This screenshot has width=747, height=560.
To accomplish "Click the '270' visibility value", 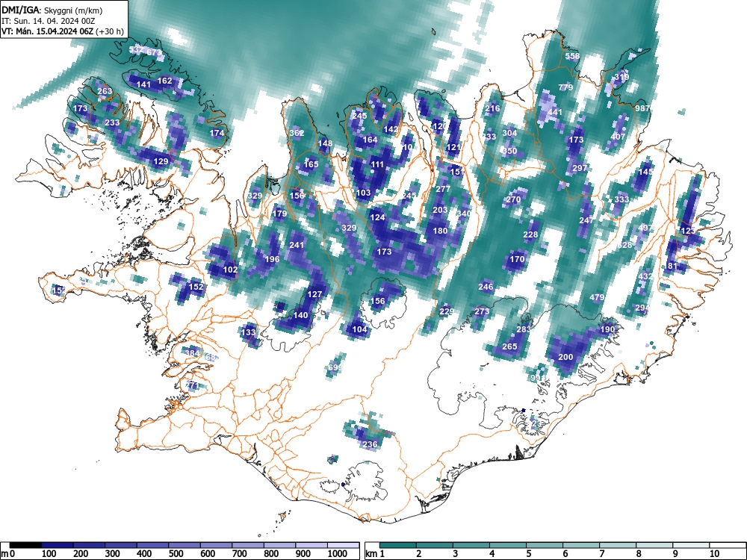I will (513, 199).
